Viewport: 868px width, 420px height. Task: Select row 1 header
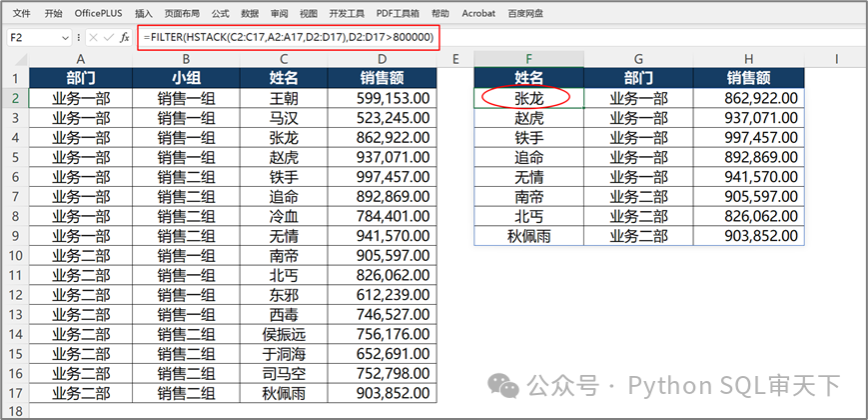pos(15,79)
